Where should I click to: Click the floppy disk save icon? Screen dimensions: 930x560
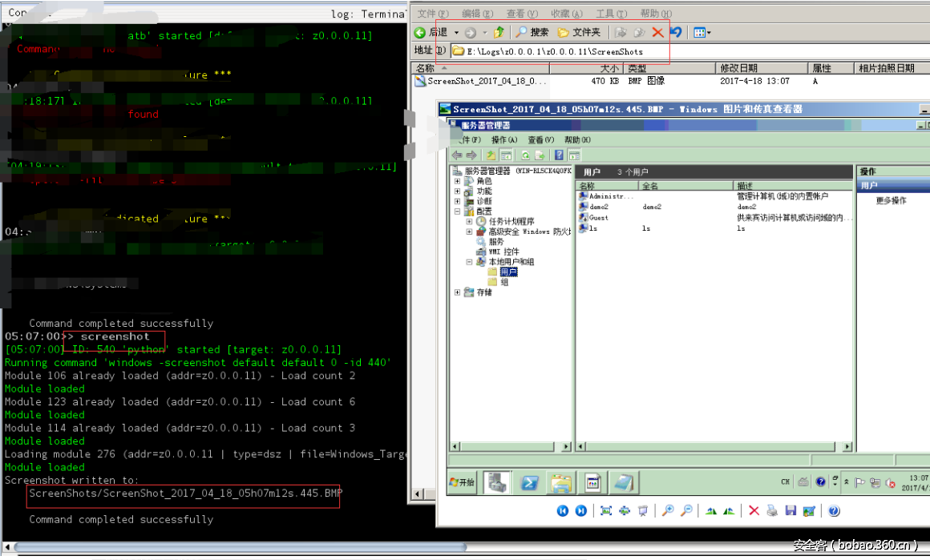790,511
